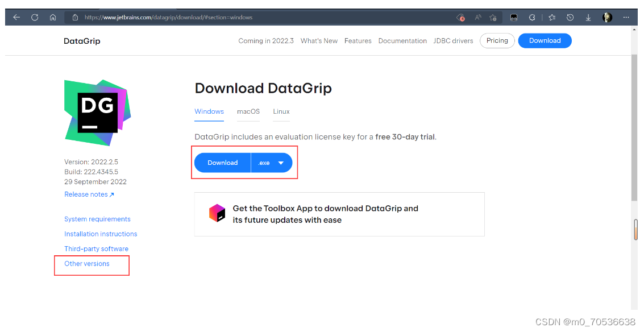Click the page vertical scrollbar thumb
644x332 pixels.
634,127
